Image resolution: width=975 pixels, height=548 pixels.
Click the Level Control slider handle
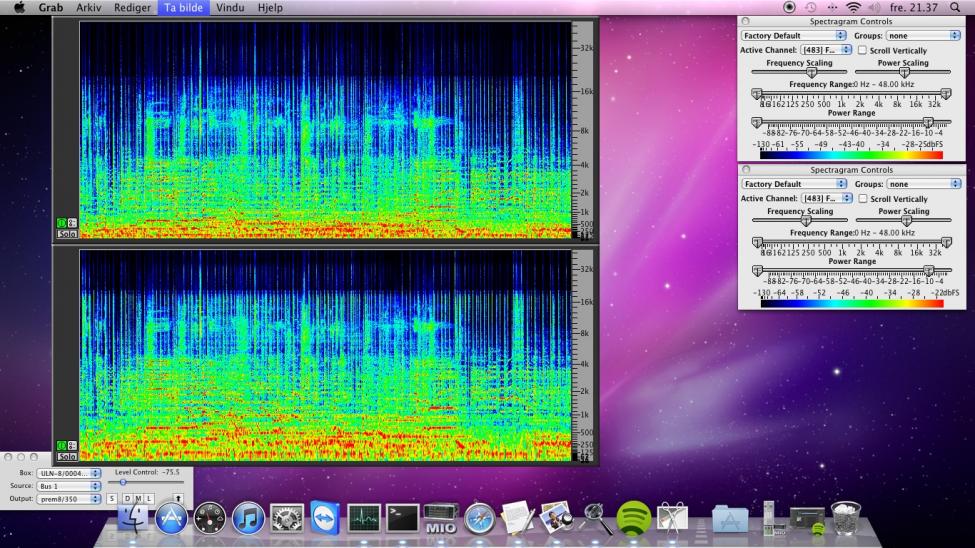pyautogui.click(x=123, y=483)
